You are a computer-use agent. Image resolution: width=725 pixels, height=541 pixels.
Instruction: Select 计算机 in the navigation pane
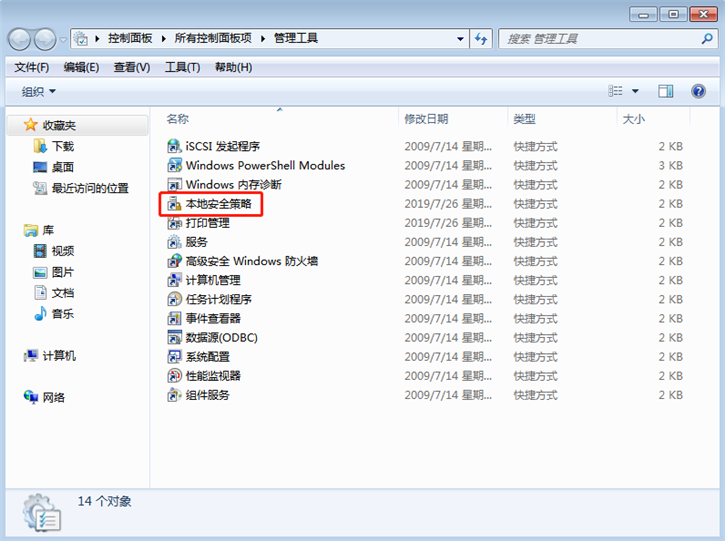click(x=58, y=356)
